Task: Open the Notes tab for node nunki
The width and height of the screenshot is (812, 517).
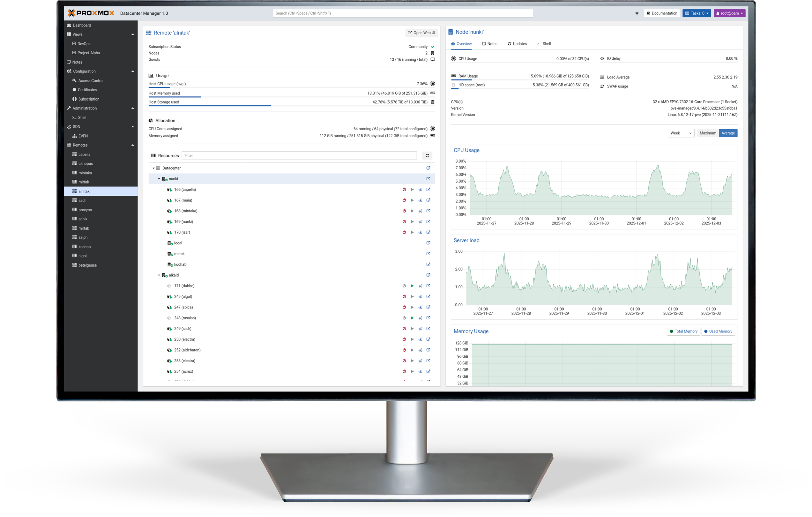Action: [490, 43]
